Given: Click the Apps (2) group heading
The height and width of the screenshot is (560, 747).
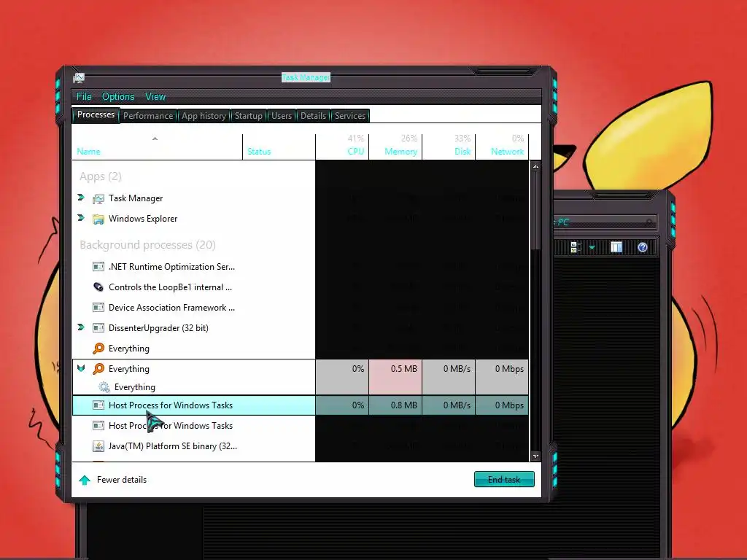Looking at the screenshot, I should click(101, 176).
